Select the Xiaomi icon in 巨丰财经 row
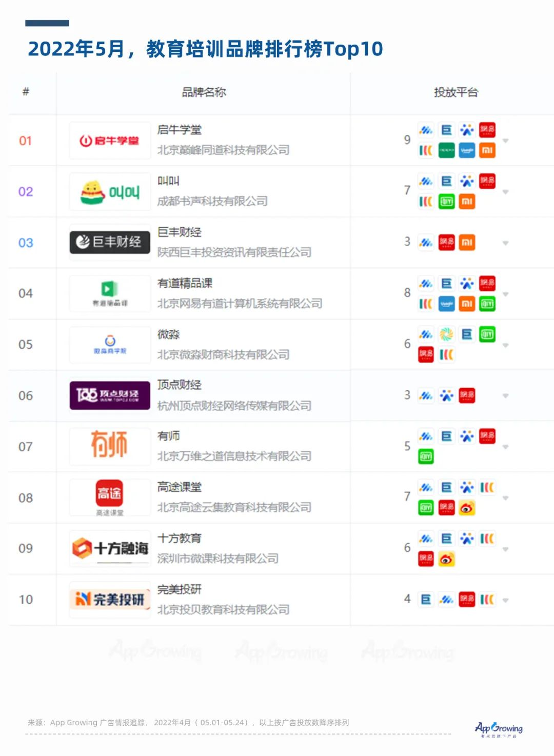 (467, 242)
